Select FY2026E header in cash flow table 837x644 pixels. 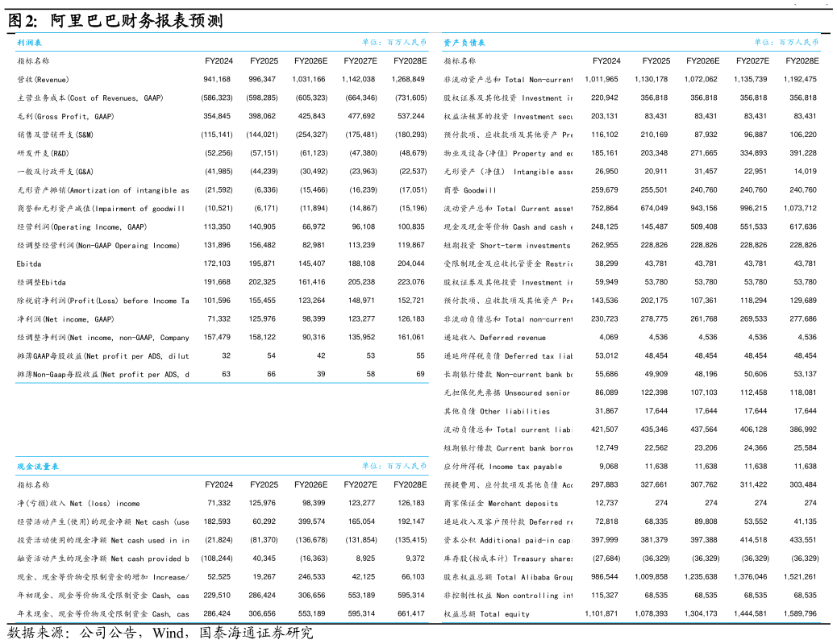click(310, 484)
